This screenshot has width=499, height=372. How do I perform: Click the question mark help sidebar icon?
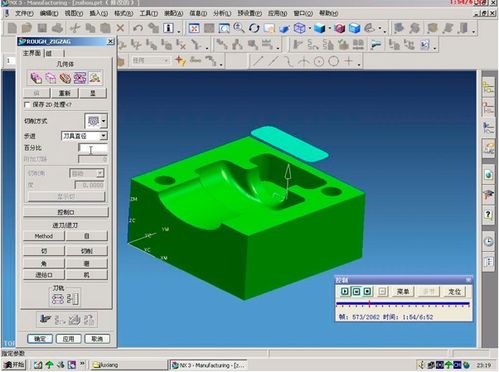click(488, 214)
